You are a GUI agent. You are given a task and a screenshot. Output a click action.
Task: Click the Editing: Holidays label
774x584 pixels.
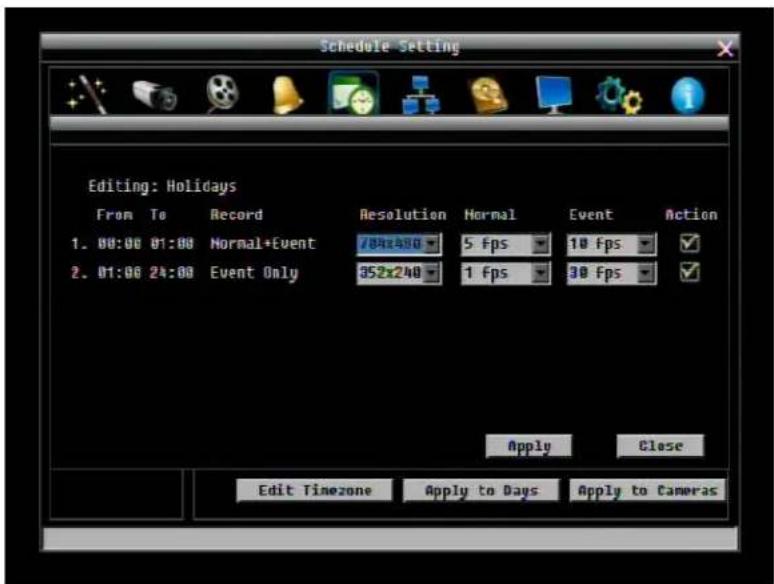point(162,187)
